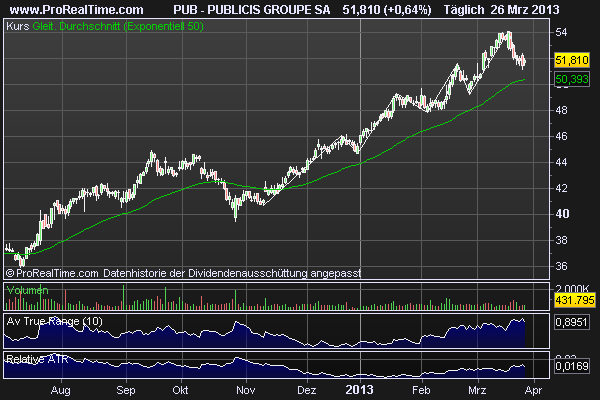Viewport: 600px width, 400px height.
Task: Click the 0,0169 relative ATR value
Action: point(571,366)
